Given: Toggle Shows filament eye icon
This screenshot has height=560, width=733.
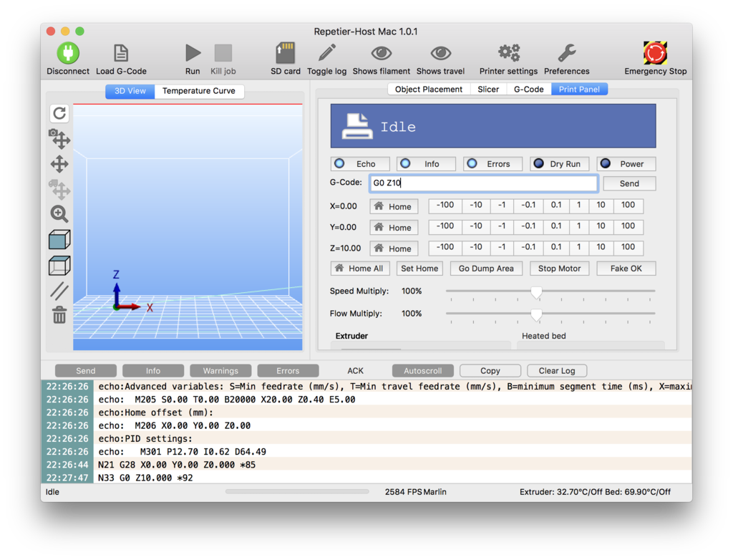Looking at the screenshot, I should click(381, 53).
